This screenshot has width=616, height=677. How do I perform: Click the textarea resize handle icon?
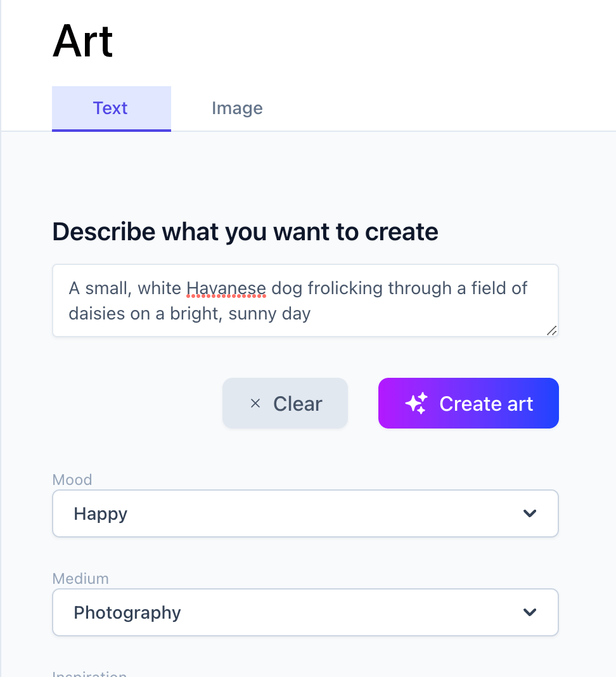click(x=551, y=330)
